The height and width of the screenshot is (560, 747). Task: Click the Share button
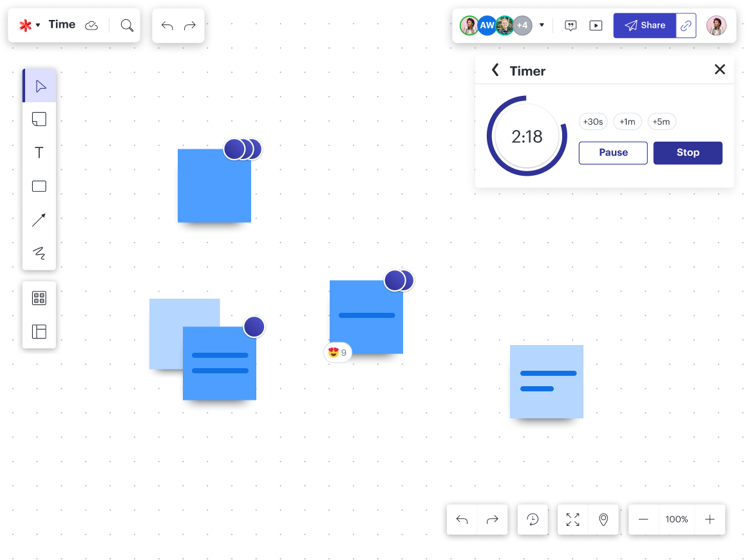coord(645,26)
